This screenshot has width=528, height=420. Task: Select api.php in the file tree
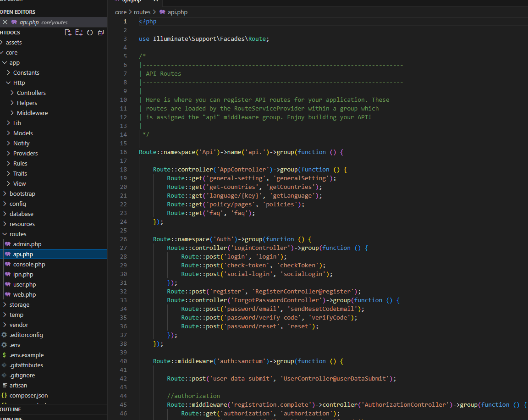[54, 254]
